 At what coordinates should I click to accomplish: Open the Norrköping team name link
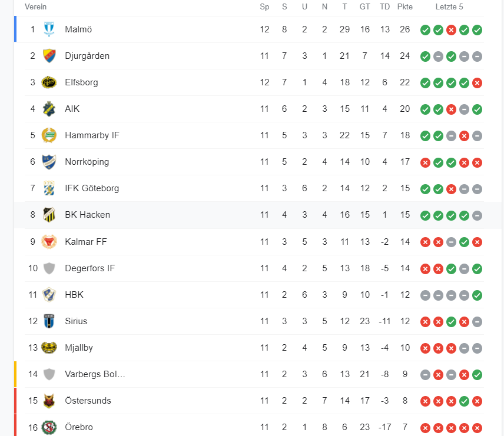tap(87, 162)
